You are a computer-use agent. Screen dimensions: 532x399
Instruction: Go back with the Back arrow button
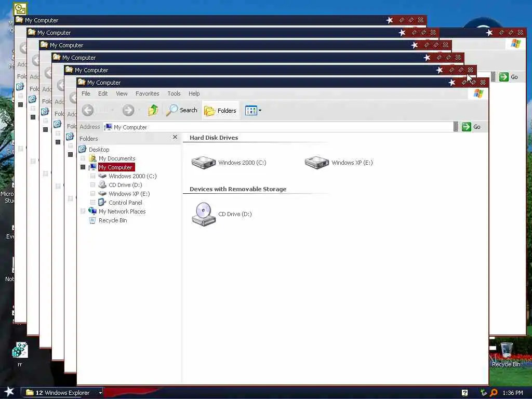point(88,110)
